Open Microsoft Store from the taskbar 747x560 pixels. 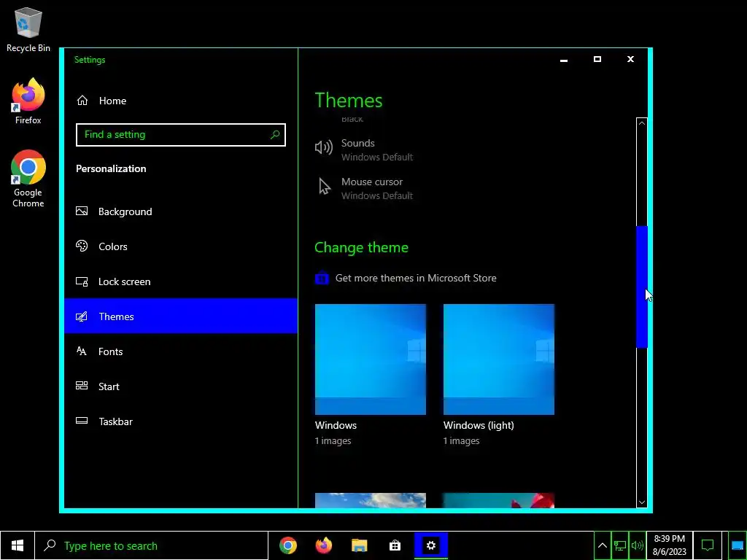coord(395,545)
